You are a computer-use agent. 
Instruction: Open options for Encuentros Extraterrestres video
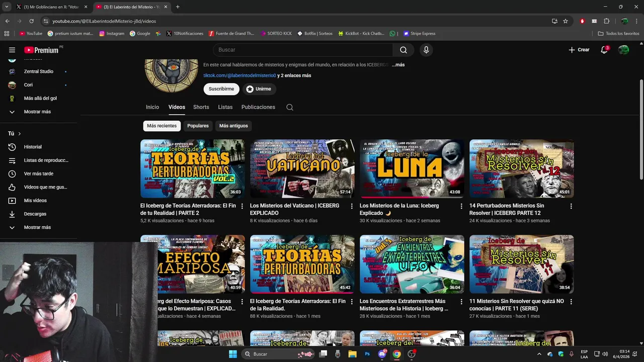(x=461, y=302)
